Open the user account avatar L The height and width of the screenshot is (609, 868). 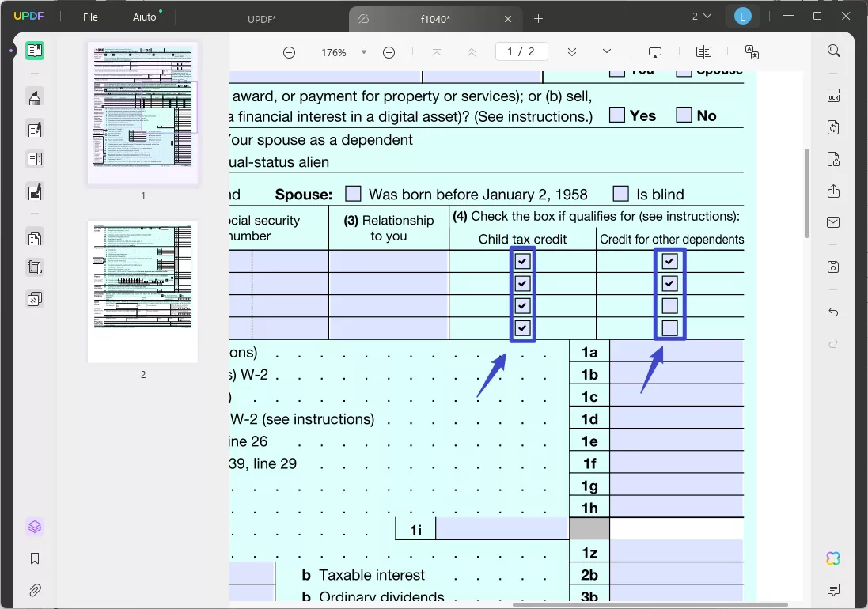point(742,17)
